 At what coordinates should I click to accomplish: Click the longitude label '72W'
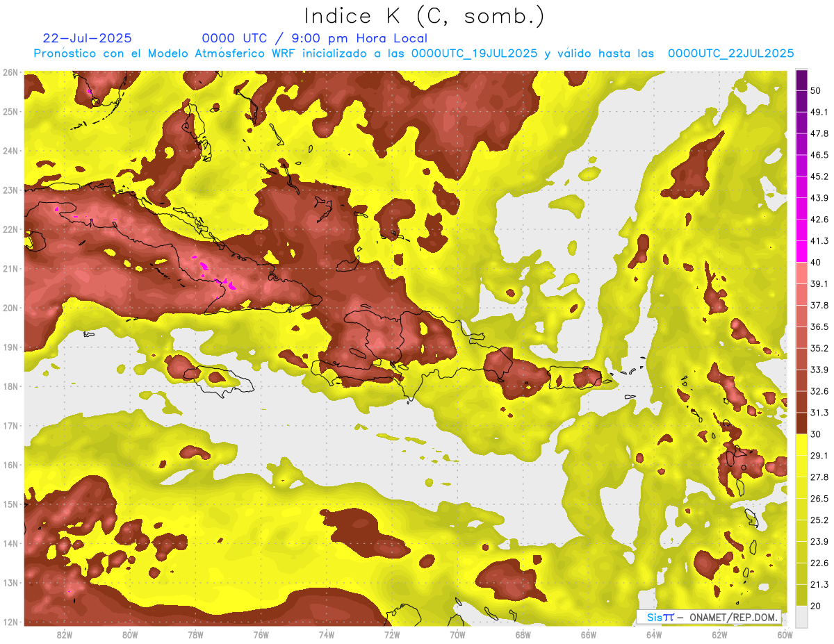point(392,634)
